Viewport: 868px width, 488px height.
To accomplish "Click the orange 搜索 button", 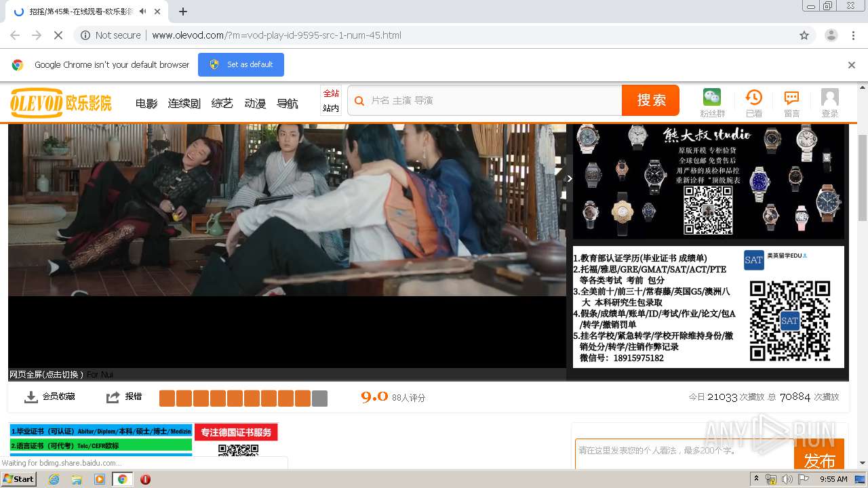I will click(651, 100).
